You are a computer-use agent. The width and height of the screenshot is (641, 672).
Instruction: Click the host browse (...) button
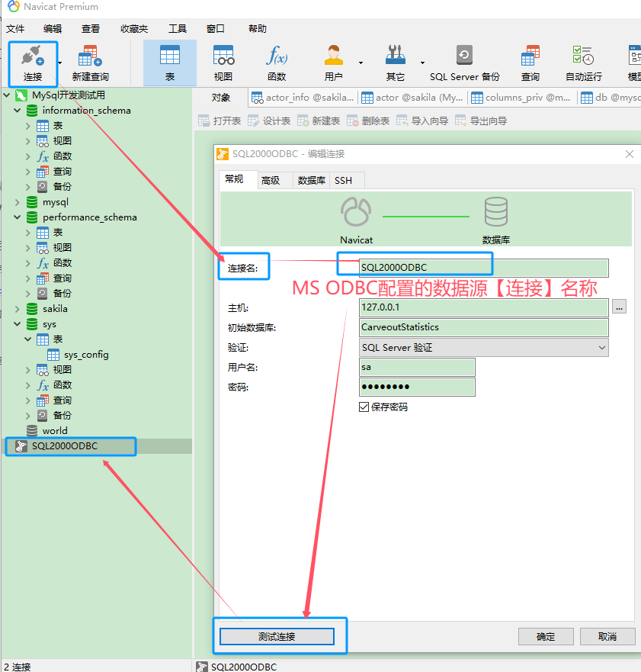tap(619, 307)
